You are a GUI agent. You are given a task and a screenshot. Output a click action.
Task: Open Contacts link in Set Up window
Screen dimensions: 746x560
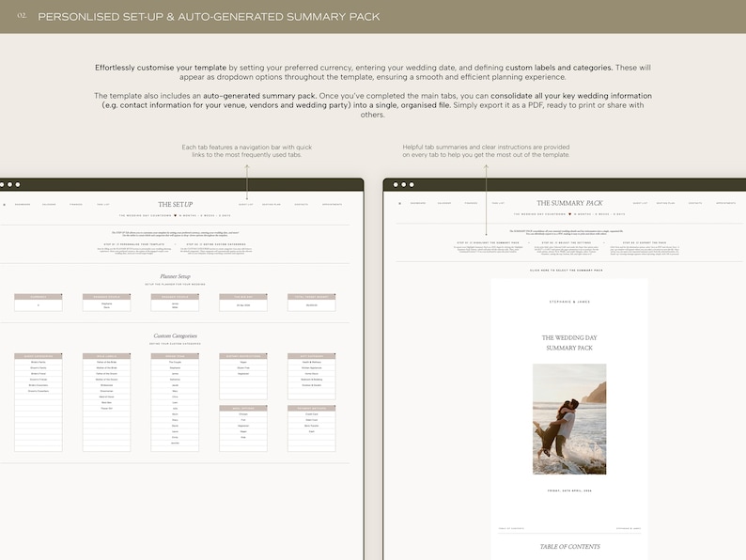(x=302, y=205)
